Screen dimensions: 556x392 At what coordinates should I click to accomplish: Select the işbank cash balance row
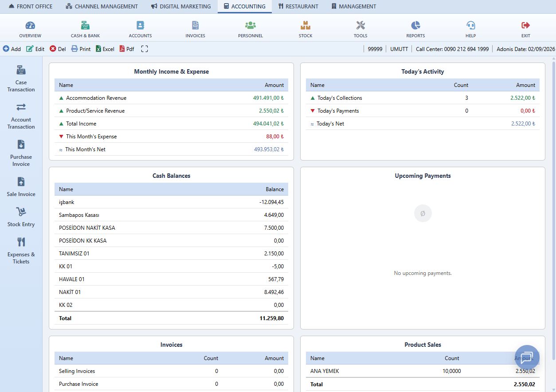click(171, 202)
